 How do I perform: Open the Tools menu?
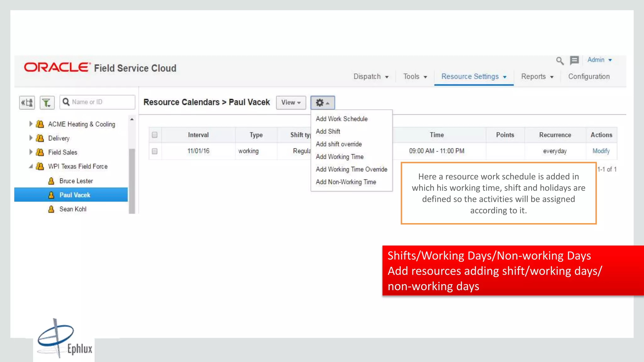click(x=415, y=77)
